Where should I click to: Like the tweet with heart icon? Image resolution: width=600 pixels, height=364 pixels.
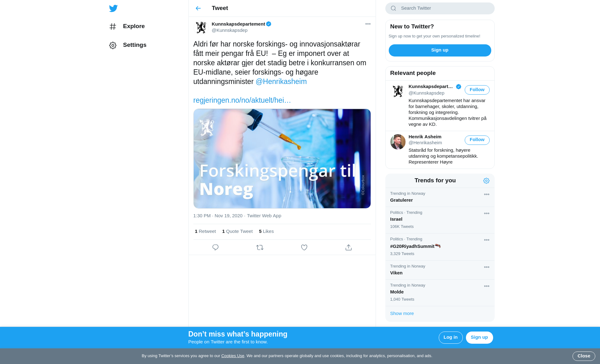304,248
